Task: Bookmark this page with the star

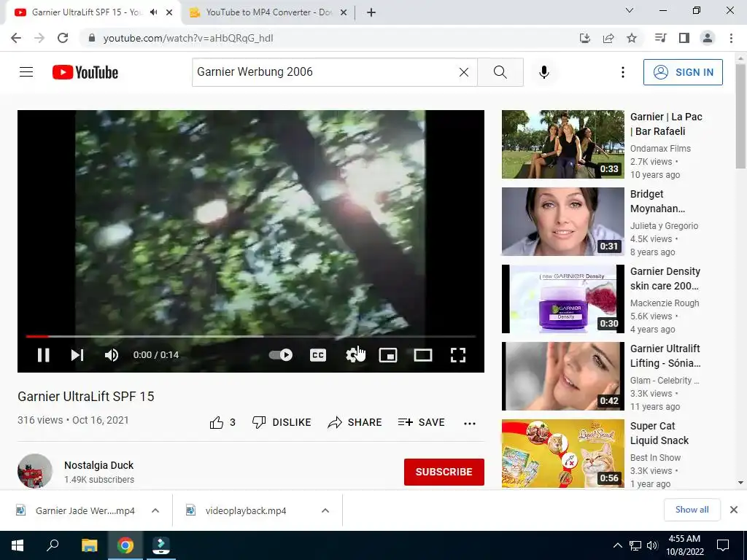Action: pyautogui.click(x=632, y=38)
